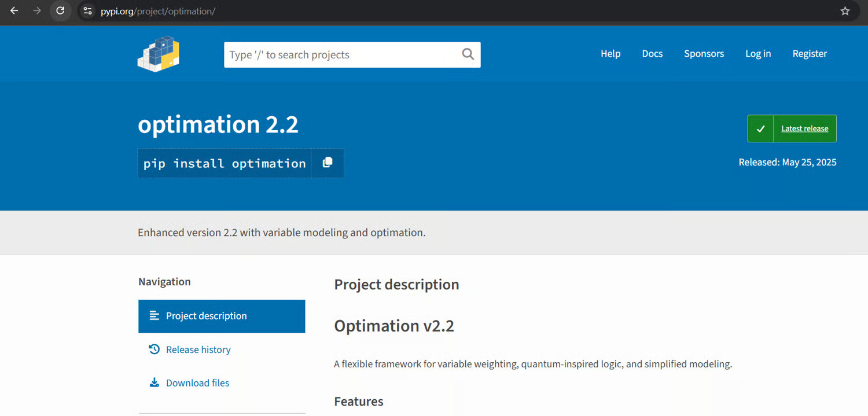Click the Released: May 25, 2025 text
Viewport: 868px width, 416px height.
[x=788, y=163]
